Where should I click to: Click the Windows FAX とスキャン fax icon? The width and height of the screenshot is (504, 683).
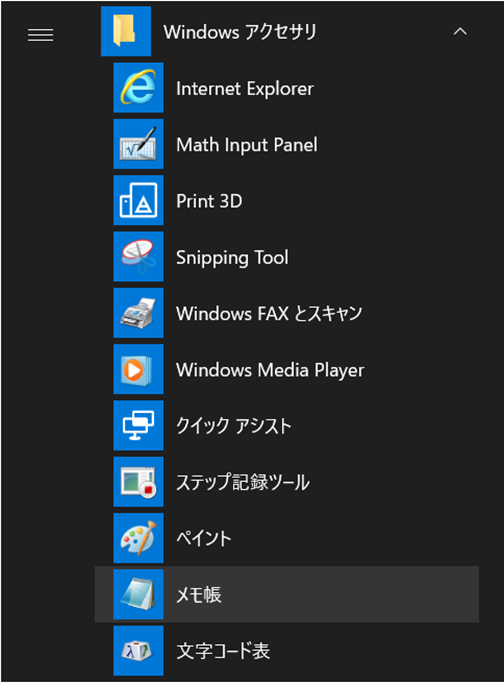point(139,313)
